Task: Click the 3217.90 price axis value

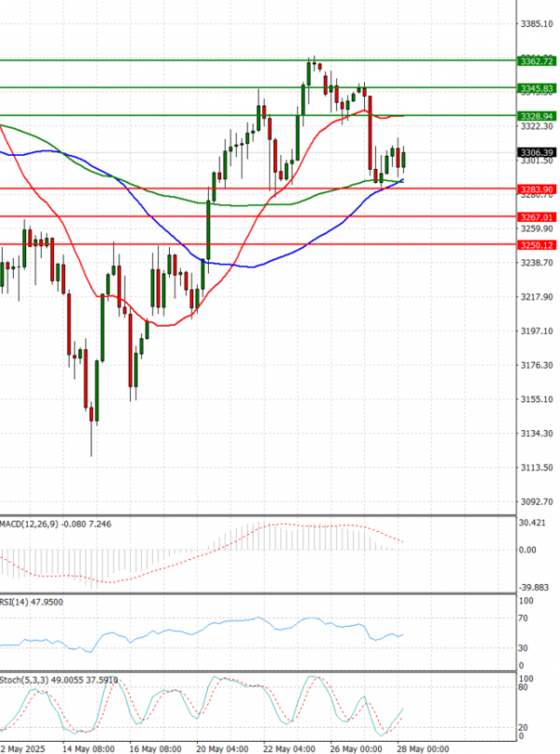Action: pos(537,297)
